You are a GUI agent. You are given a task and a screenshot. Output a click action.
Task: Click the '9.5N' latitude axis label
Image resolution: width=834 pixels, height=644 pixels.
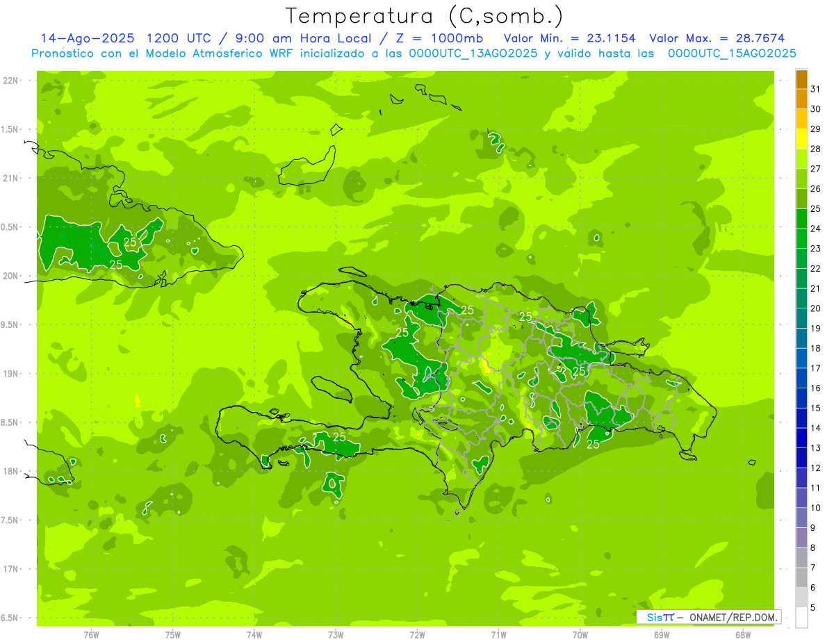coord(10,325)
